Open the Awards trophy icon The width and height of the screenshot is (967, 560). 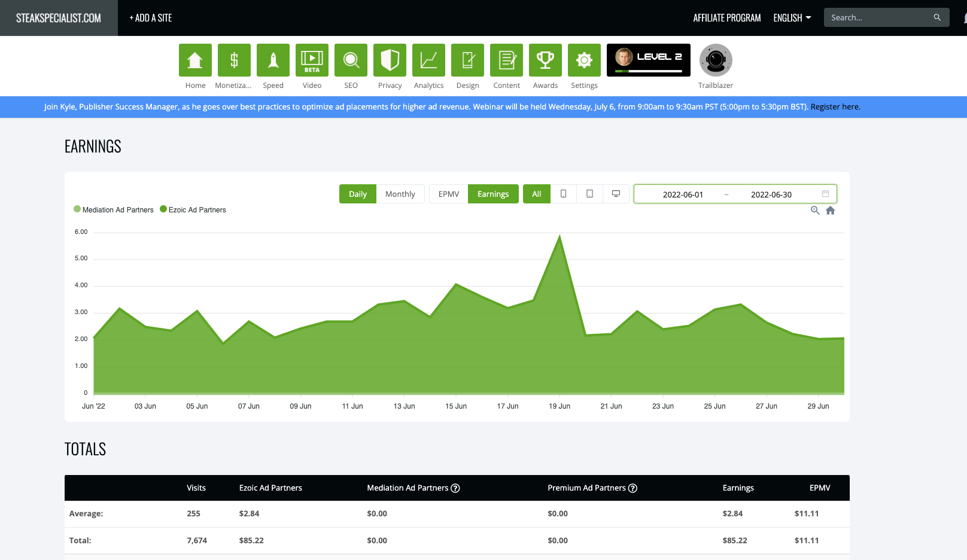point(545,60)
